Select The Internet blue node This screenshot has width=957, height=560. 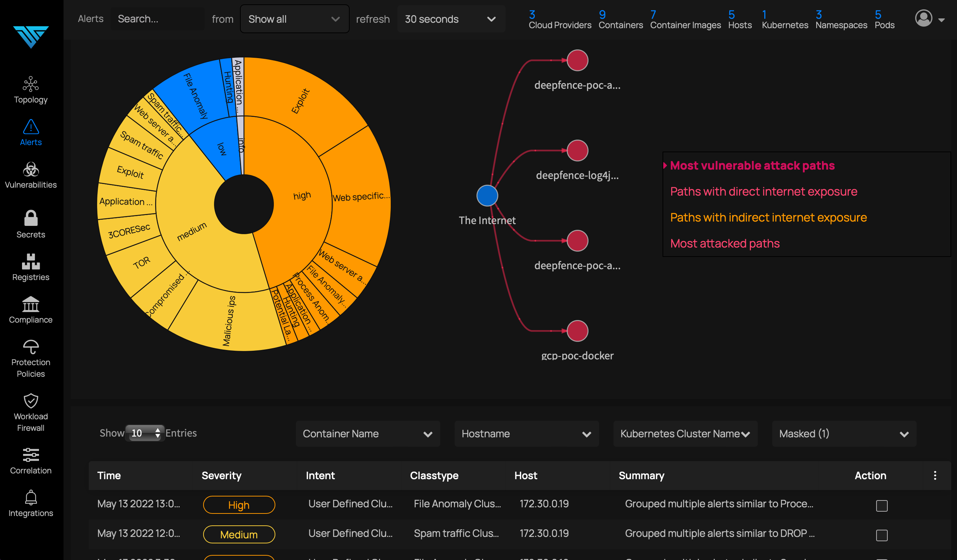pos(487,196)
